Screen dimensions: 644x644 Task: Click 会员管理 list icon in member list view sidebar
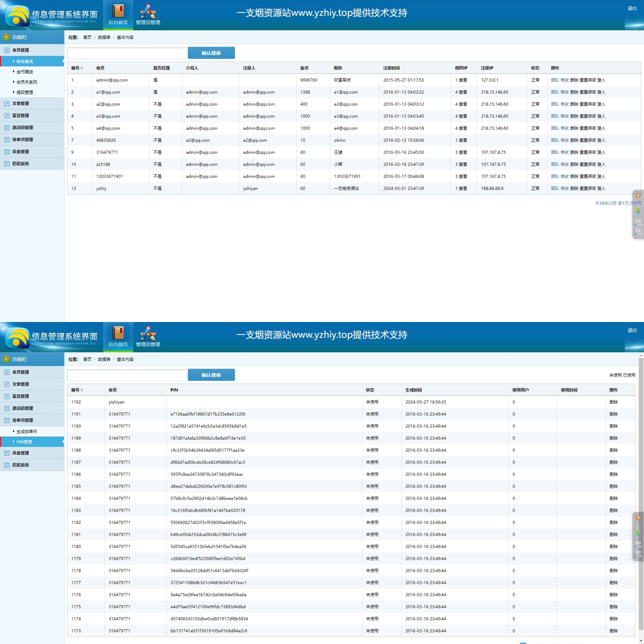pos(7,50)
